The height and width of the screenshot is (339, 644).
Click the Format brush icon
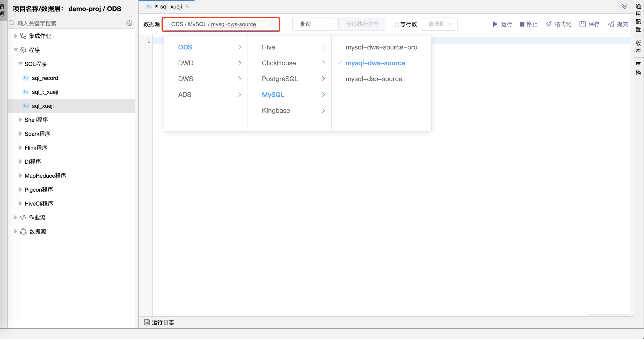[549, 24]
